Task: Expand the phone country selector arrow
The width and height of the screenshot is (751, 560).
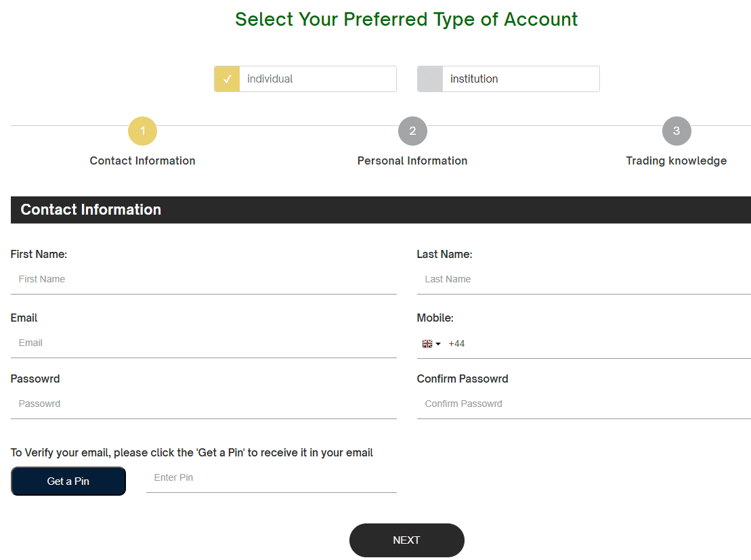Action: tap(438, 343)
